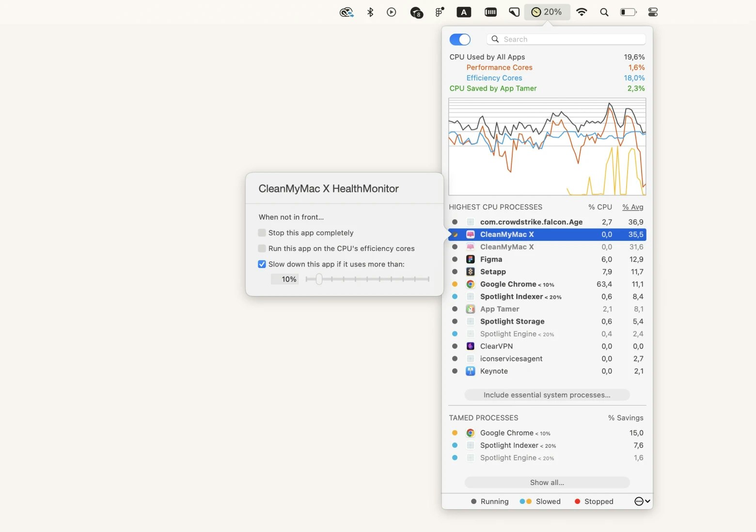Click the Efficiency Cores label
The width and height of the screenshot is (756, 532).
[x=494, y=78]
